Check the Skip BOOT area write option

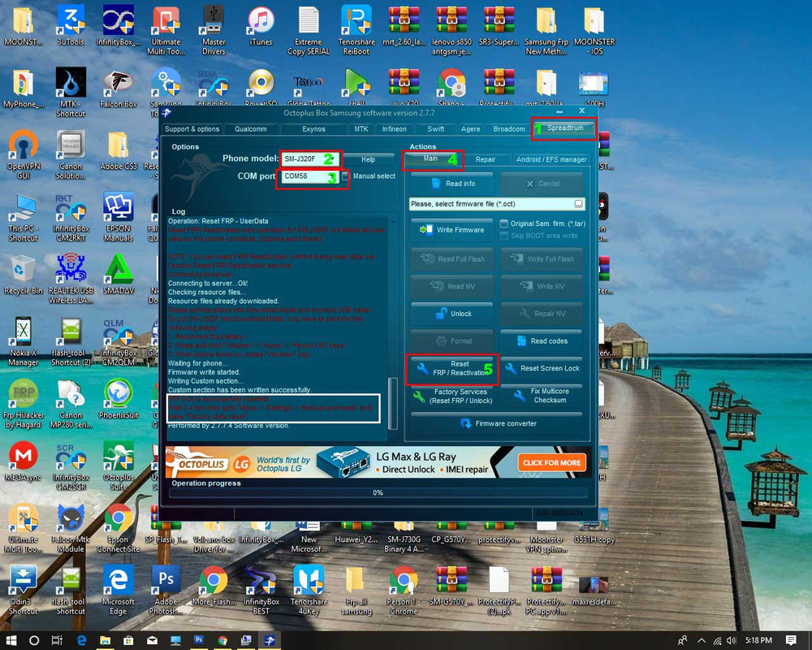pyautogui.click(x=503, y=236)
